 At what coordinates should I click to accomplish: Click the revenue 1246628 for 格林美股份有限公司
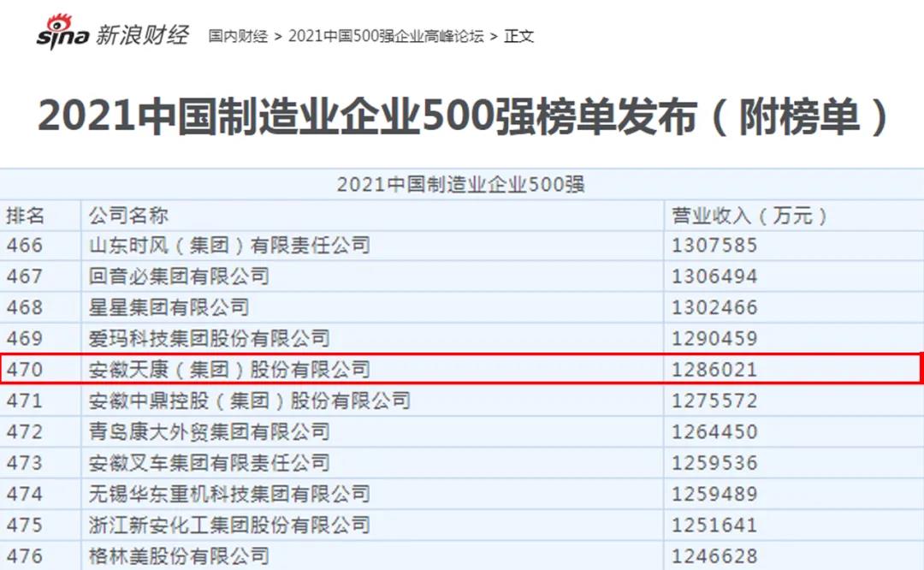715,555
